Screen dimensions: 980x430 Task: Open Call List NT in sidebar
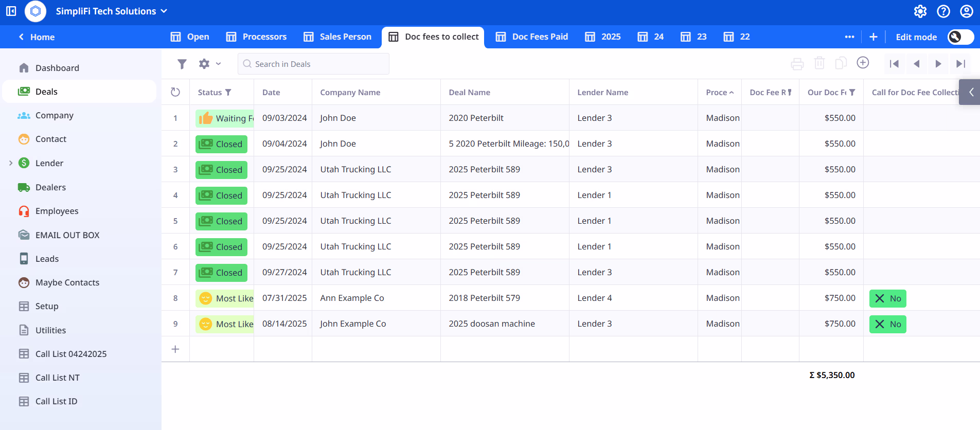79,378
